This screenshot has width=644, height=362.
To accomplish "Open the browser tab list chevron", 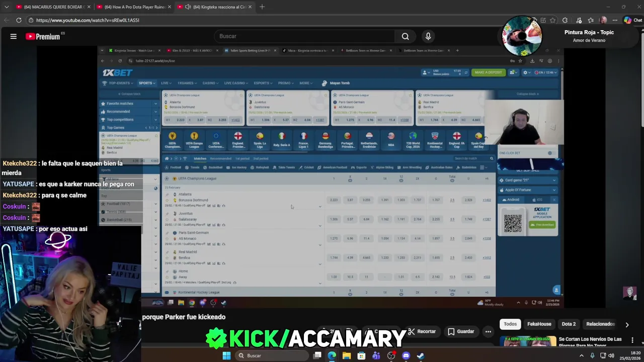I will click(x=7, y=7).
